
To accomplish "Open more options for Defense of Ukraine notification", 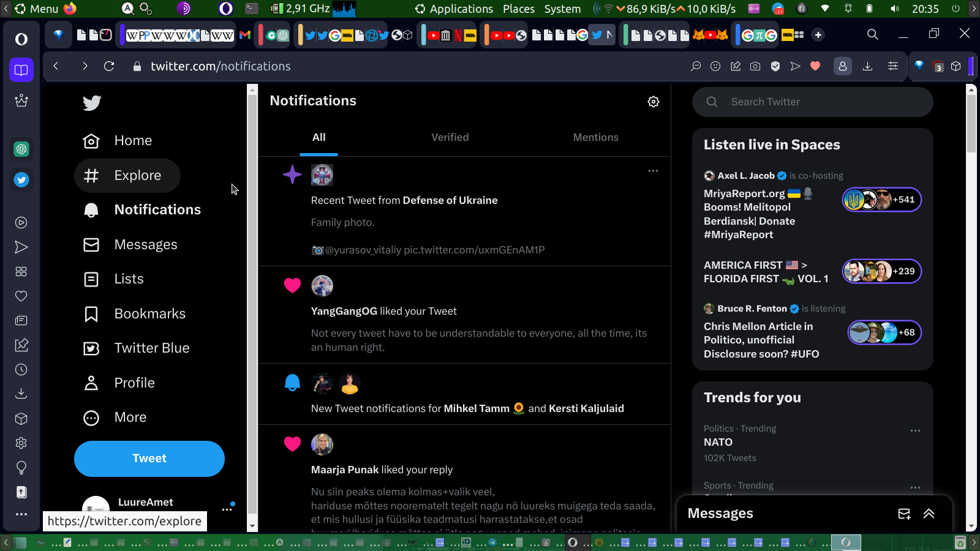I will [653, 171].
